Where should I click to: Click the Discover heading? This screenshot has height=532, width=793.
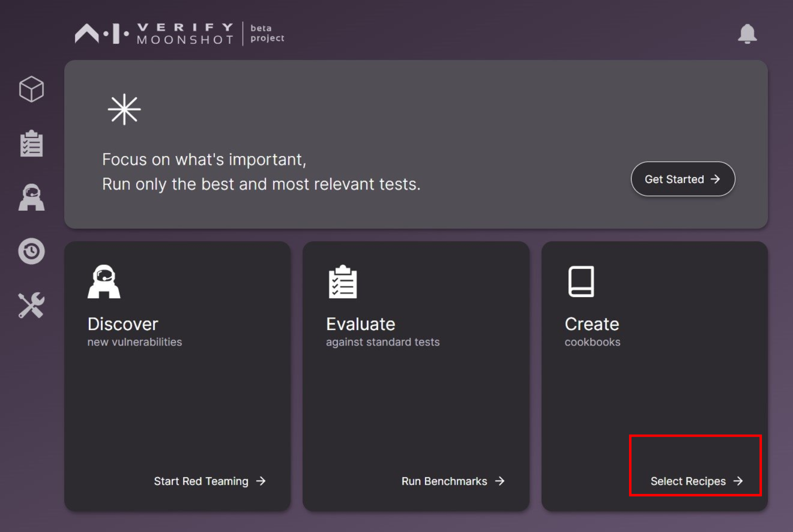click(x=122, y=324)
